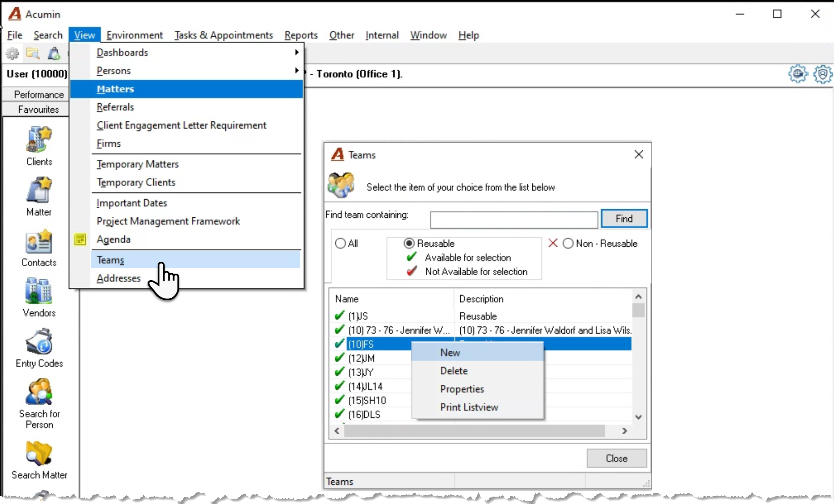Click the Close button in Teams dialog
Image resolution: width=834 pixels, height=504 pixels.
point(617,458)
